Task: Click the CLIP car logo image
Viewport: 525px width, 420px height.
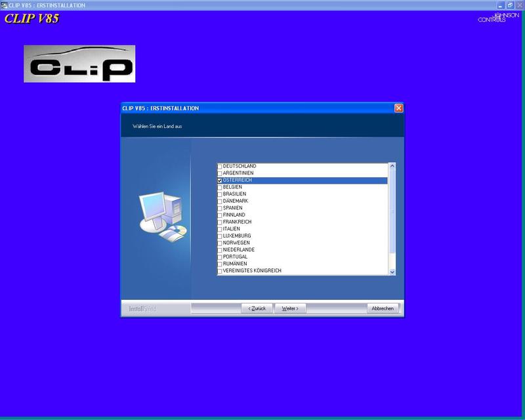Action: pos(79,64)
